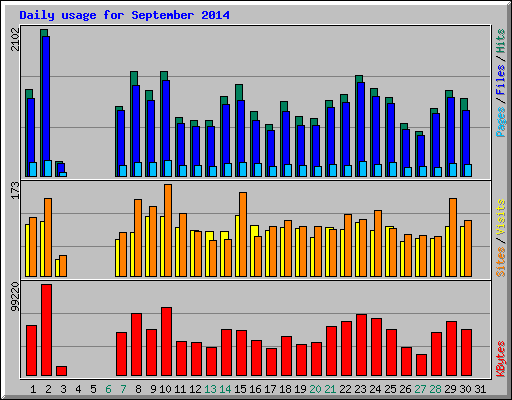
Task: Select the red KBytes bar for day 2
Action: coord(46,330)
